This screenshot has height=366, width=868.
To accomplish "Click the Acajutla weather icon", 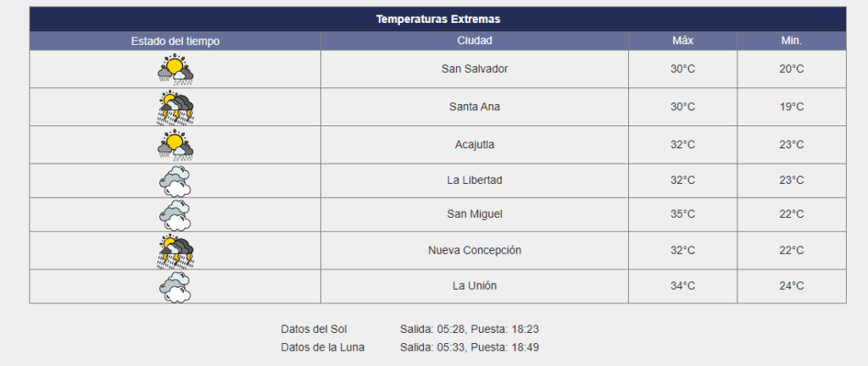I will coord(175,145).
